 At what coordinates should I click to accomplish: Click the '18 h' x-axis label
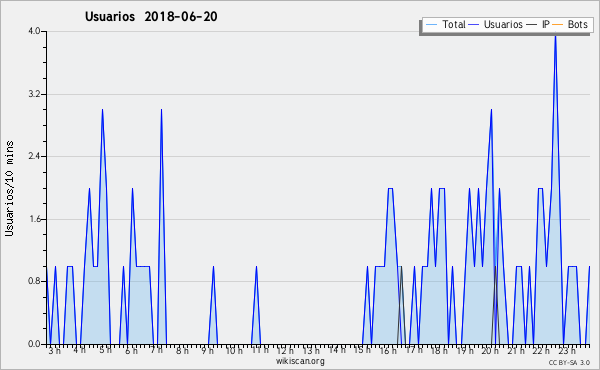click(439, 351)
